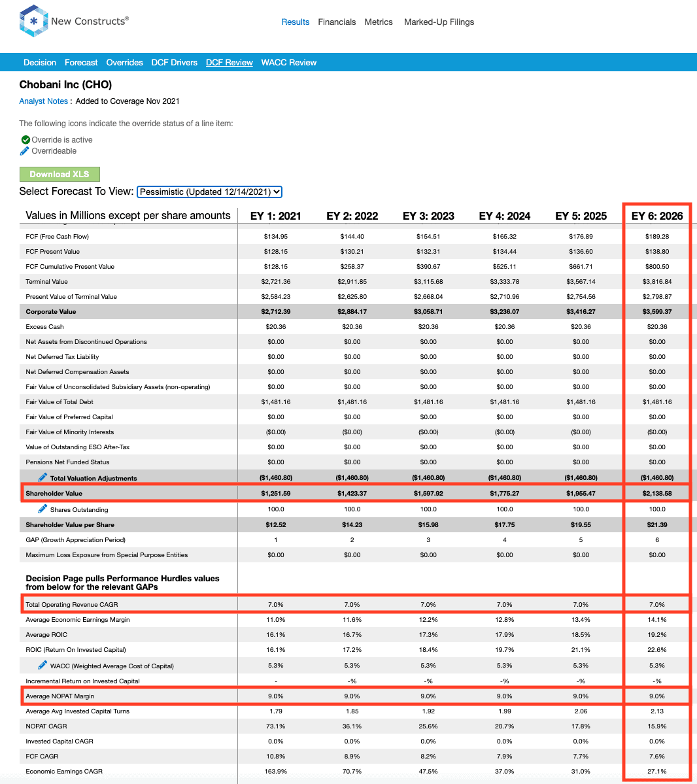Screen dimensions: 697x784
Task: Click the Shareholder Value per Share label
Action: [x=70, y=524]
